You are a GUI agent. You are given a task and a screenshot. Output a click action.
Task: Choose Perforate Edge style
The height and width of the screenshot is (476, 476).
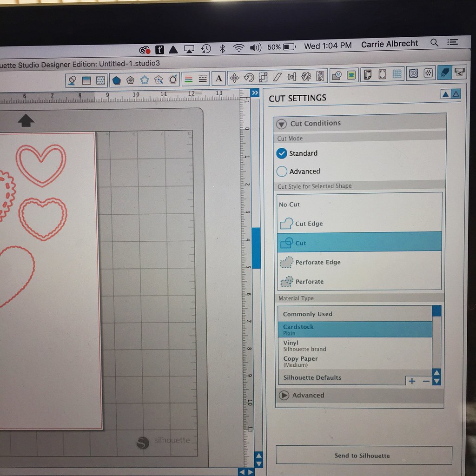pyautogui.click(x=359, y=262)
